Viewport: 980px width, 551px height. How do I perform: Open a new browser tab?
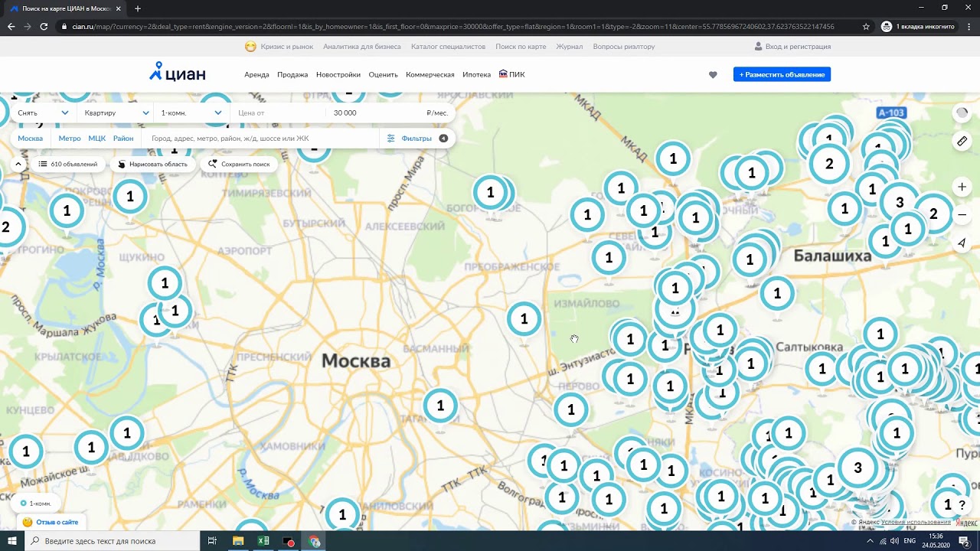[x=138, y=8]
